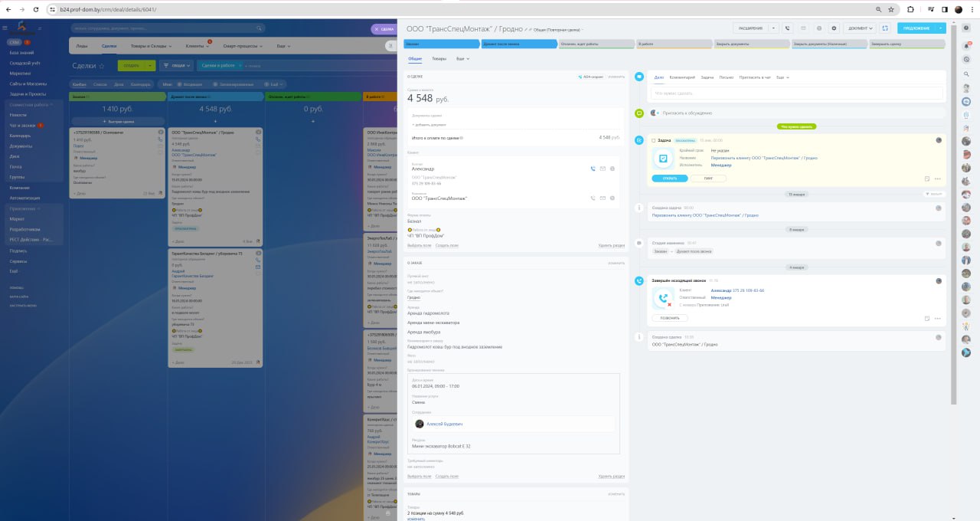The height and width of the screenshot is (521, 980).
Task: Check the Задача completion checkbox
Action: click(x=653, y=140)
